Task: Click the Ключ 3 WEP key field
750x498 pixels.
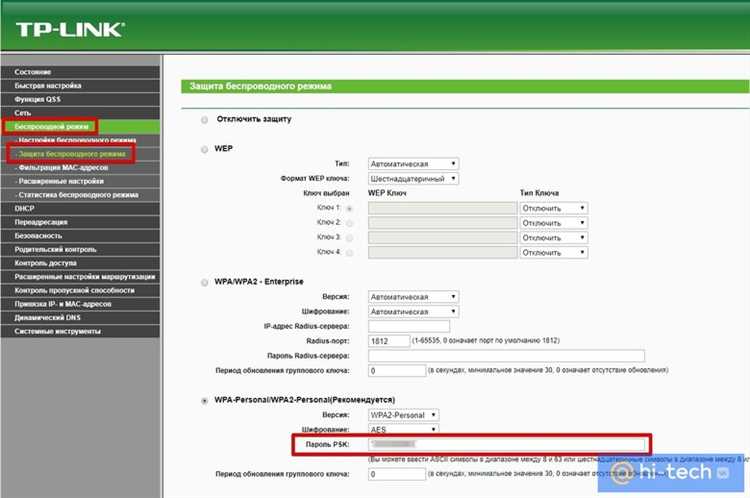Action: pyautogui.click(x=442, y=238)
